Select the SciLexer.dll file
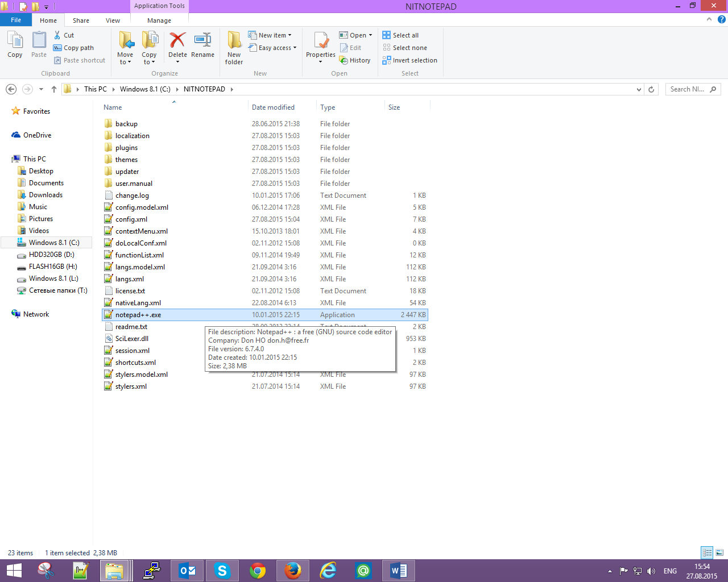This screenshot has height=582, width=728. pos(131,339)
